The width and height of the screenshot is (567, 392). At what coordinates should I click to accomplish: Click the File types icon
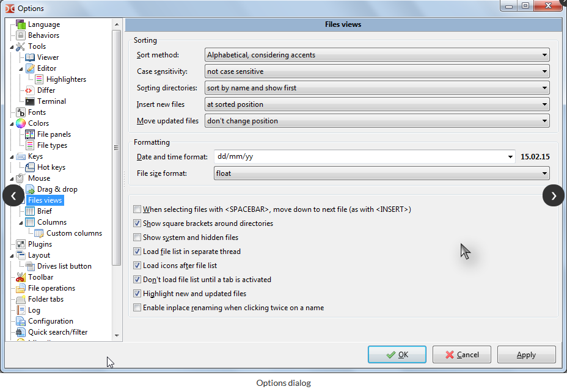pyautogui.click(x=30, y=145)
